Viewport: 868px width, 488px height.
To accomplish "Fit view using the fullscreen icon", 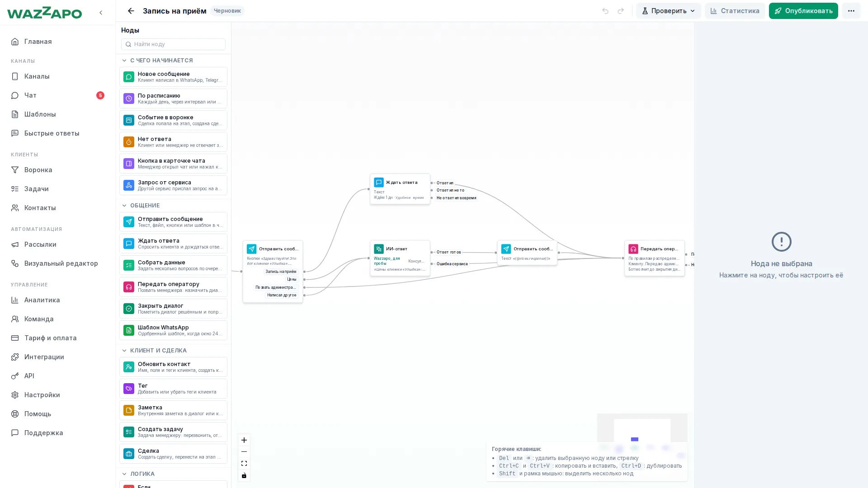I will coord(244,464).
